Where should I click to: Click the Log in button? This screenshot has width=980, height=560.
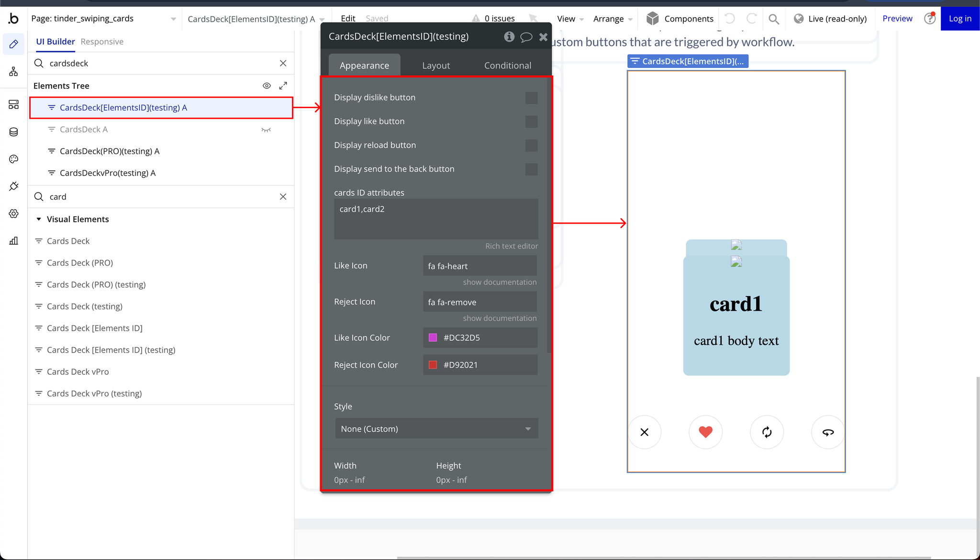pos(959,19)
